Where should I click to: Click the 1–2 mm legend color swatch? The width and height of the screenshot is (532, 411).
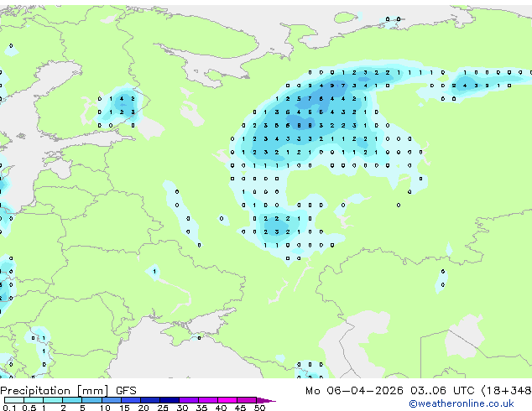53,400
